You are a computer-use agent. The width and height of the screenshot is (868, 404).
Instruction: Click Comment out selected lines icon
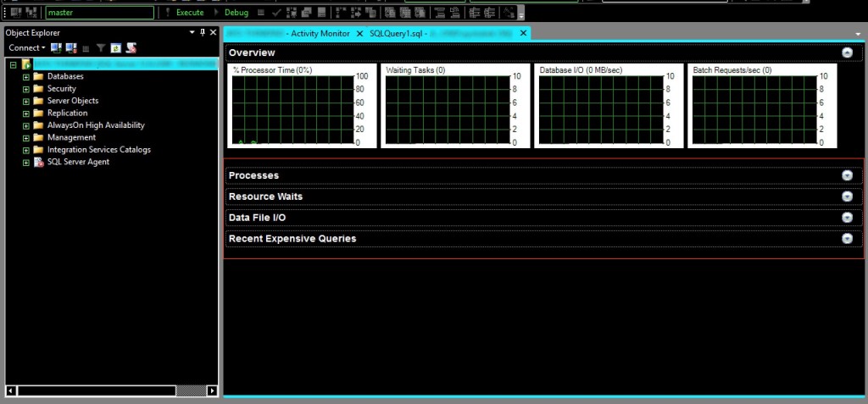point(440,12)
